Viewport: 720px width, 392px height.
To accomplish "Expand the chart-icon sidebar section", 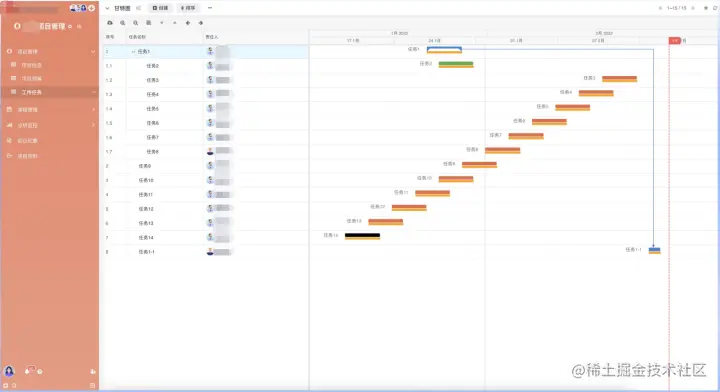I will (x=50, y=125).
